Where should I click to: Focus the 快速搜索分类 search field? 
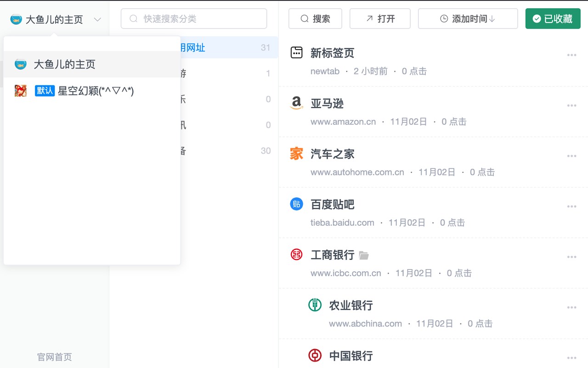[194, 19]
